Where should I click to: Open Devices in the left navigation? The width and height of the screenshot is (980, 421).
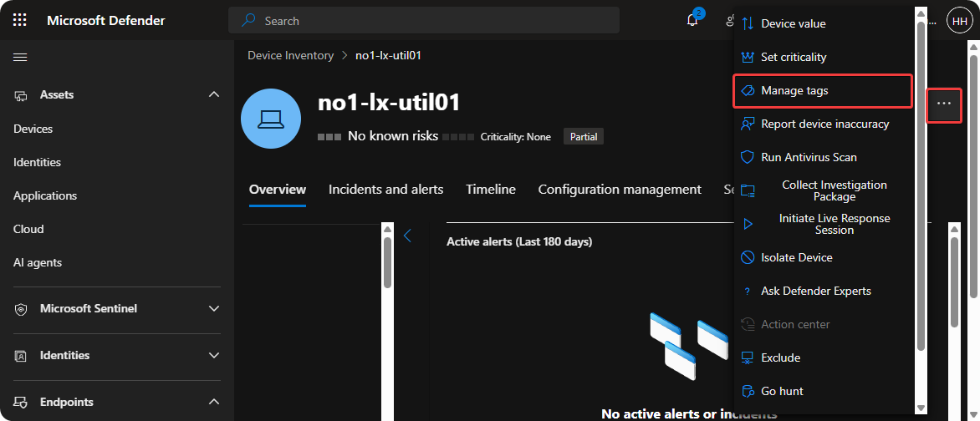tap(33, 129)
